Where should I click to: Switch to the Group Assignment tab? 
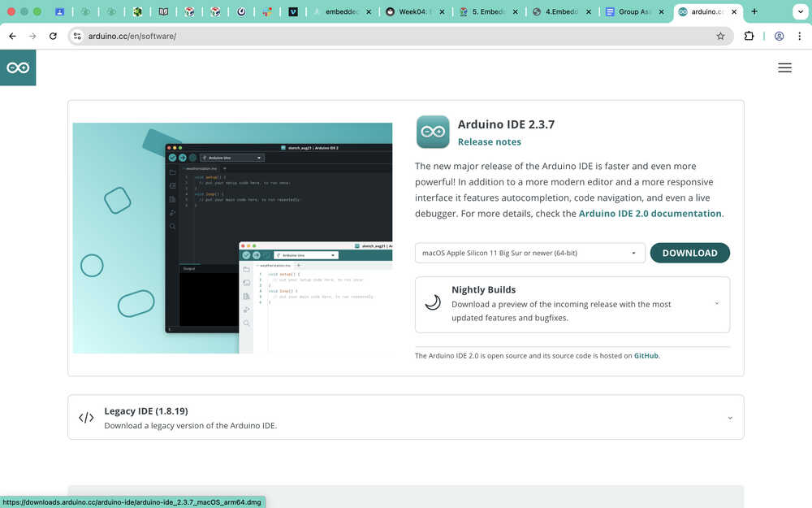pos(632,12)
